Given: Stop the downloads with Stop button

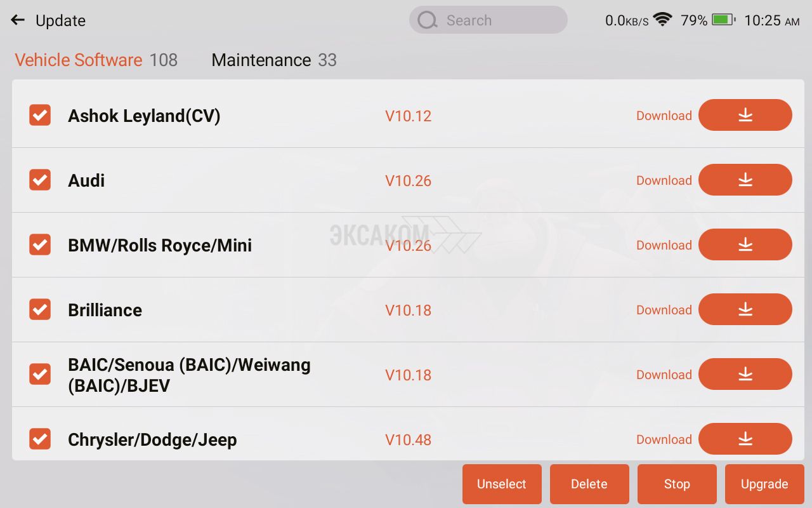Looking at the screenshot, I should point(677,484).
